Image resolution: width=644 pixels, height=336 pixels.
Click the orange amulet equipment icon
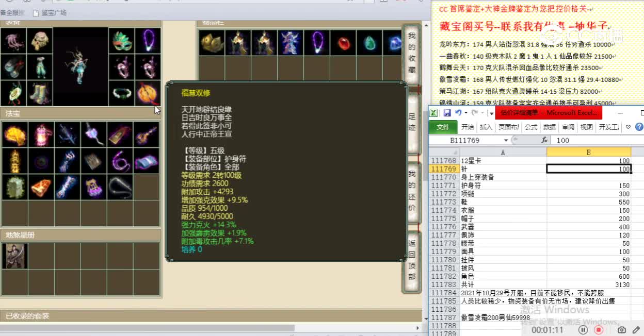pyautogui.click(x=148, y=93)
